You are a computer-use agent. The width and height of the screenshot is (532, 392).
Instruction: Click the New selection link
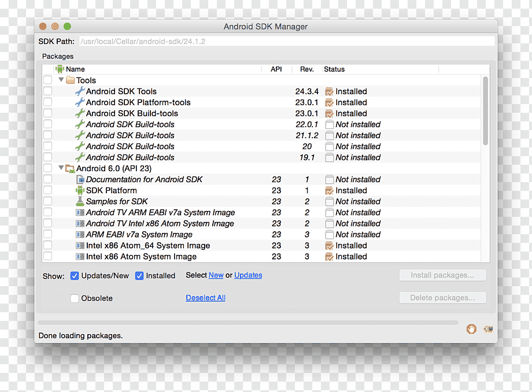(216, 275)
